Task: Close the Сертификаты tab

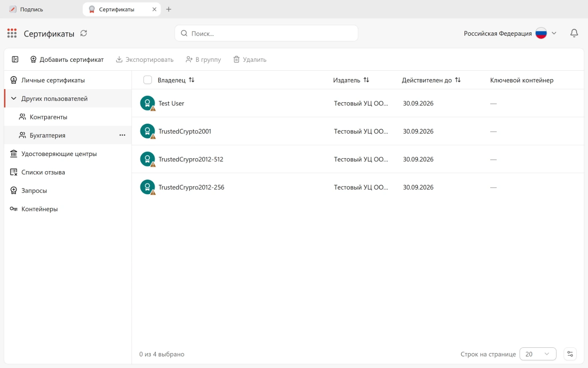Action: [154, 9]
